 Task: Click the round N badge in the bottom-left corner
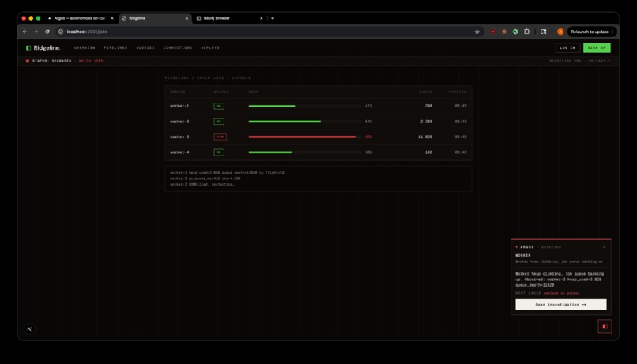29,328
